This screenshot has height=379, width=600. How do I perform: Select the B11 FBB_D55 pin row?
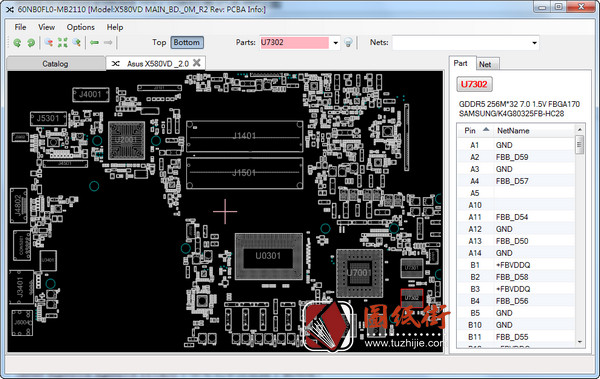516,337
